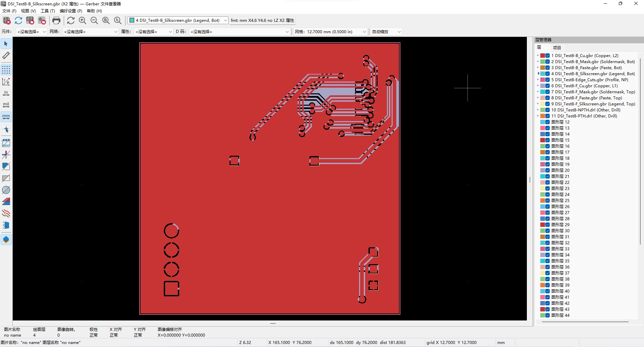Toggle D-code display icon
The image size is (644, 347).
coord(6,190)
